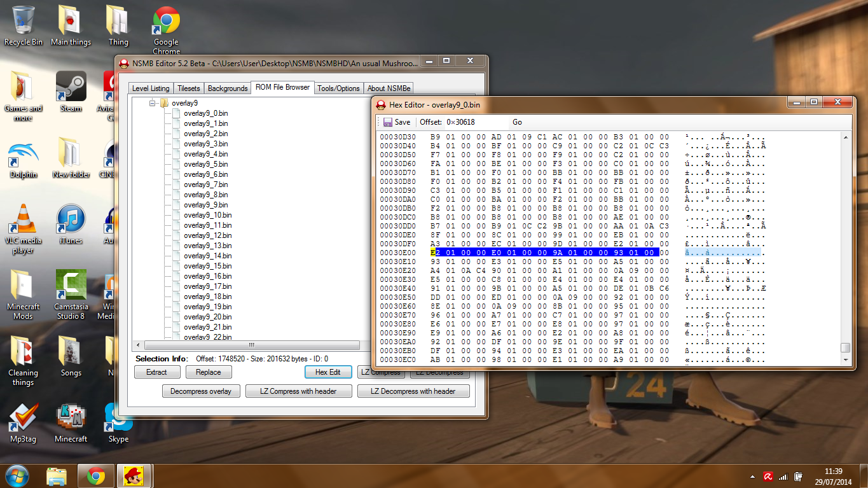Click Decompress overlay button
868x488 pixels.
[201, 391]
